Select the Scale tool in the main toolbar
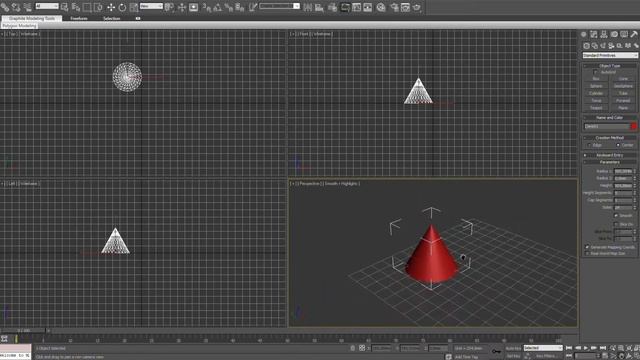This screenshot has height=360, width=640. coord(133,7)
